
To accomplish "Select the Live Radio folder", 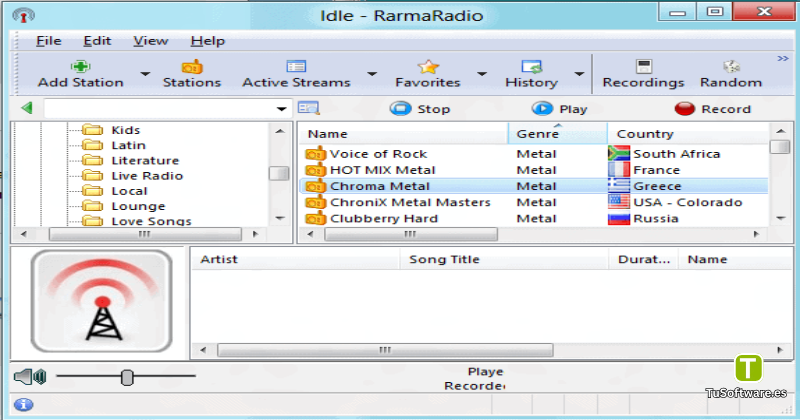I will (x=147, y=176).
